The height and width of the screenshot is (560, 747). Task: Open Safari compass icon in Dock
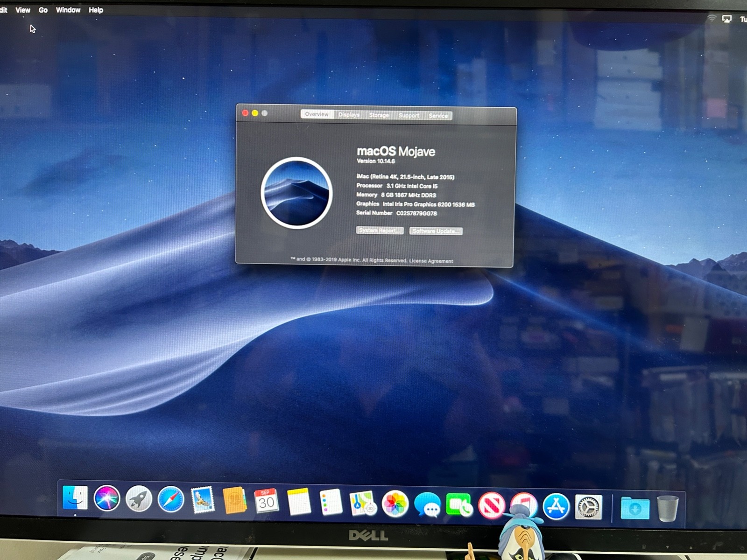point(171,499)
